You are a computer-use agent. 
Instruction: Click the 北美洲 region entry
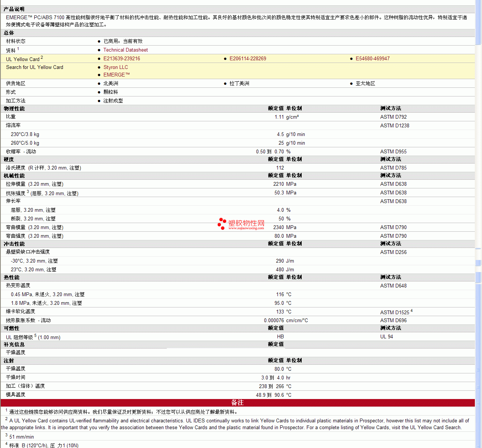click(x=111, y=83)
